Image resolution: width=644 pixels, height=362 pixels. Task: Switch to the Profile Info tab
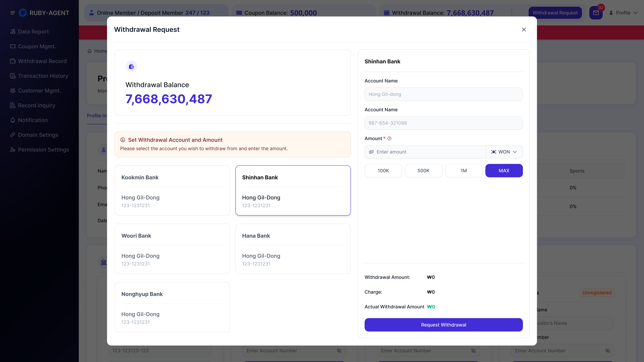click(x=97, y=116)
